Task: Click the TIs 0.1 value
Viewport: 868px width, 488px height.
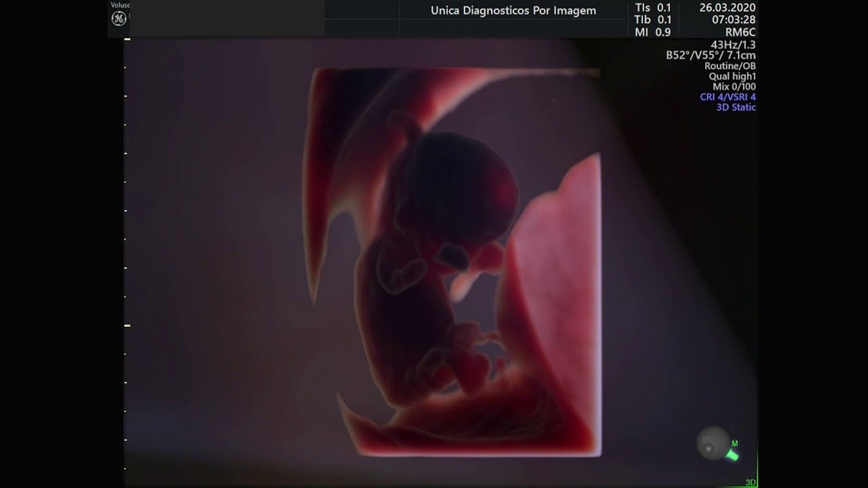Action: click(x=652, y=8)
